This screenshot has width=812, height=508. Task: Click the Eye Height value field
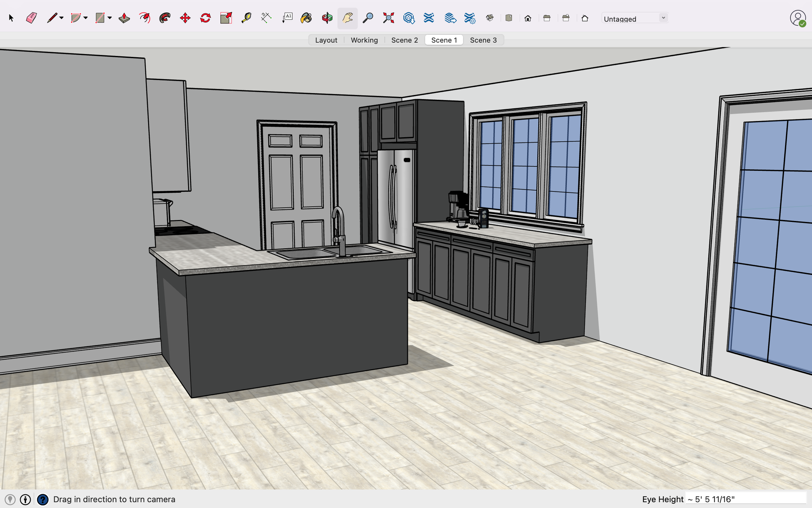click(x=745, y=499)
